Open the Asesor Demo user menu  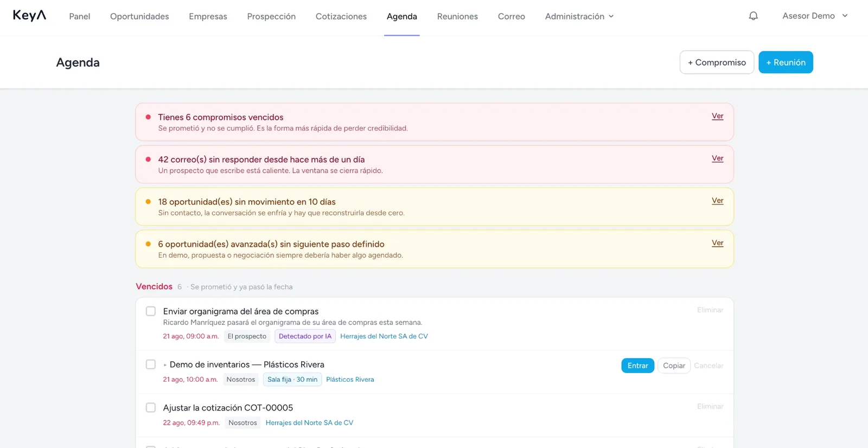(x=814, y=16)
